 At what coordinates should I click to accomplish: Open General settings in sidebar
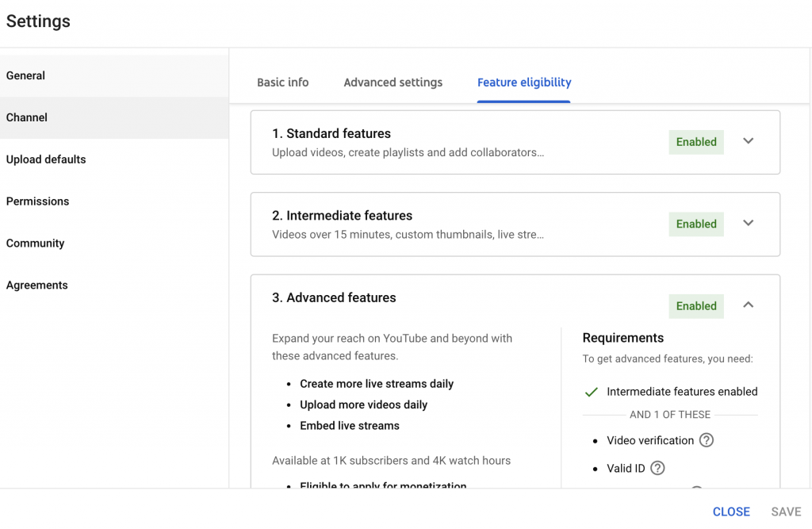[114, 75]
